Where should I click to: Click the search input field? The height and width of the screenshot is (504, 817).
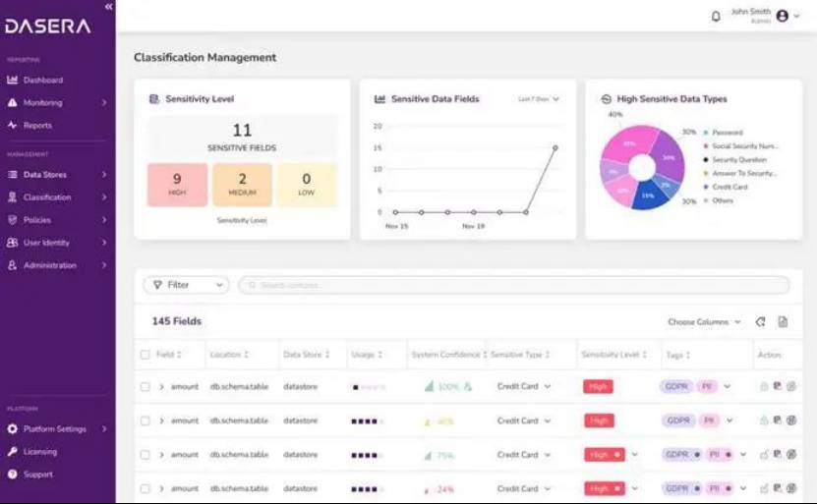tap(513, 285)
